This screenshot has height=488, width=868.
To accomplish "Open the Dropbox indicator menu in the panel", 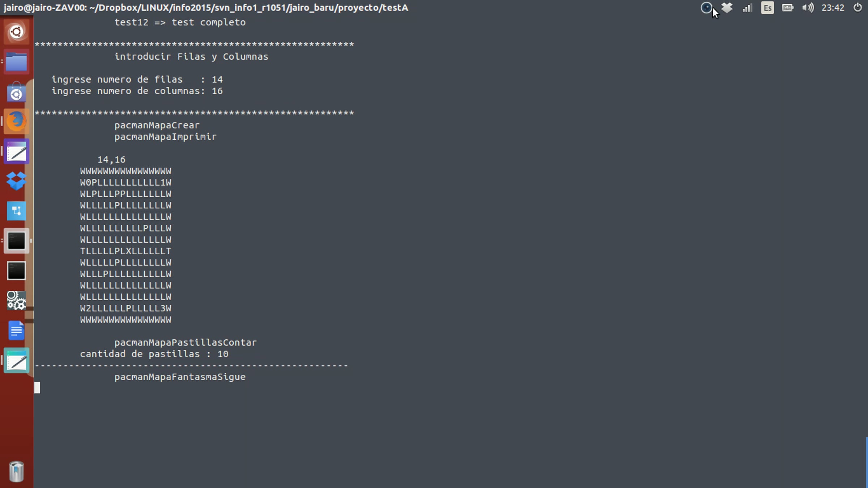I will [727, 8].
